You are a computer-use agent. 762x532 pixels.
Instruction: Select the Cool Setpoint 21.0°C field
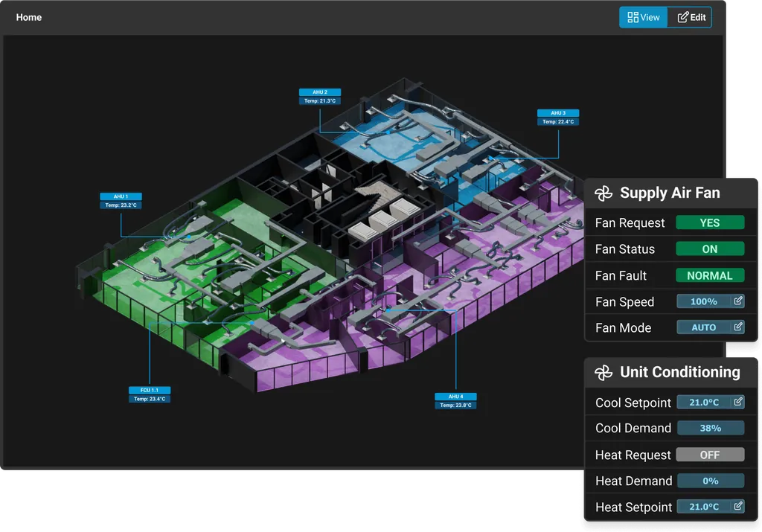point(710,403)
